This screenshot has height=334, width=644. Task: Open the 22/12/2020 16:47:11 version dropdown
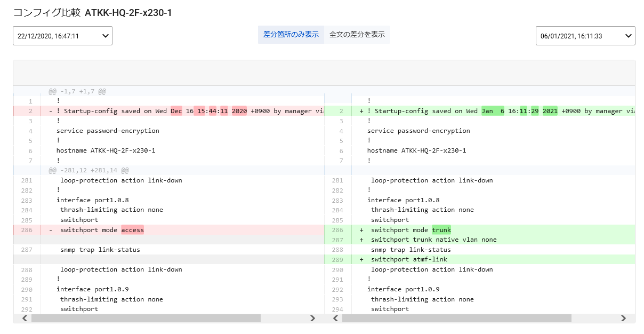[62, 36]
